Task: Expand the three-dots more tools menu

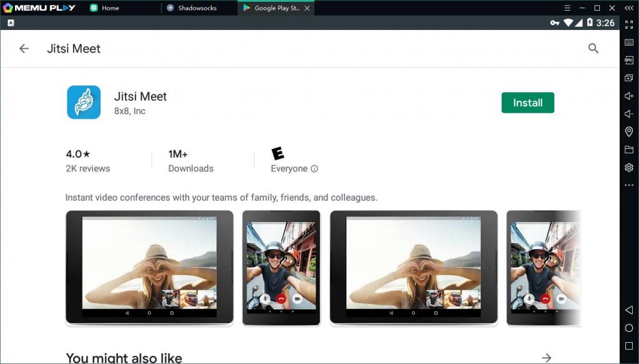Action: click(629, 185)
